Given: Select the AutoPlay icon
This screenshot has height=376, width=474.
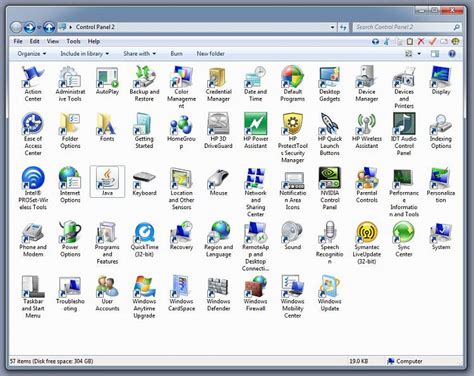Looking at the screenshot, I should tap(107, 81).
